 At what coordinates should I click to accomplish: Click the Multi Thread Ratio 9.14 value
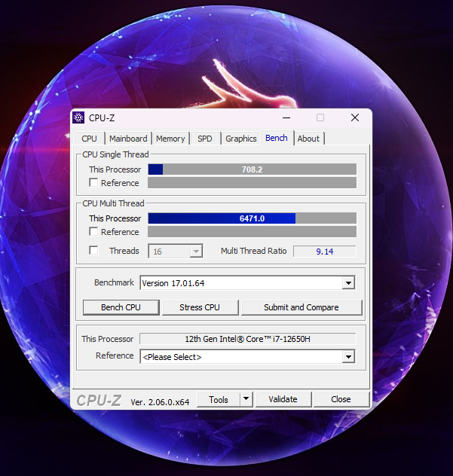(324, 252)
